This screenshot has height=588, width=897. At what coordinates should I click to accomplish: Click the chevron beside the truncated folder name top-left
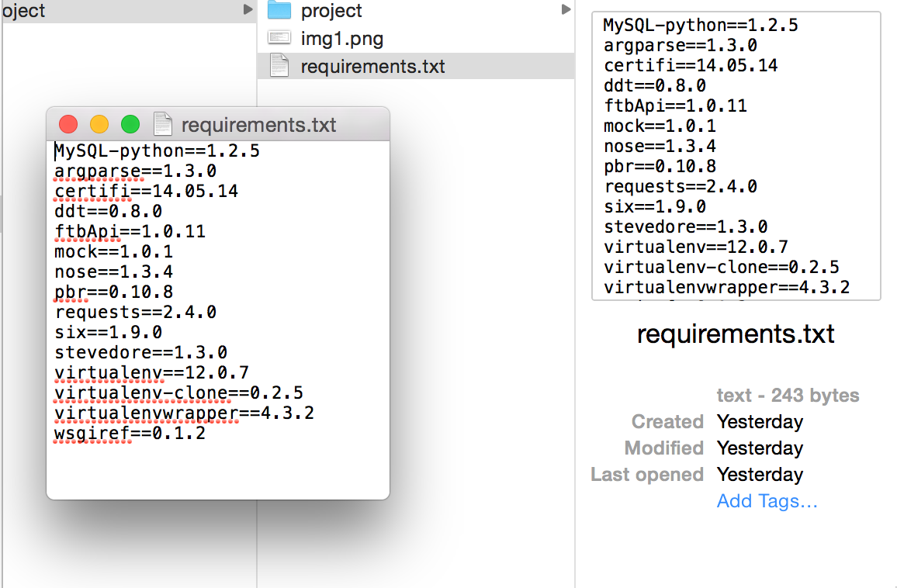[247, 10]
